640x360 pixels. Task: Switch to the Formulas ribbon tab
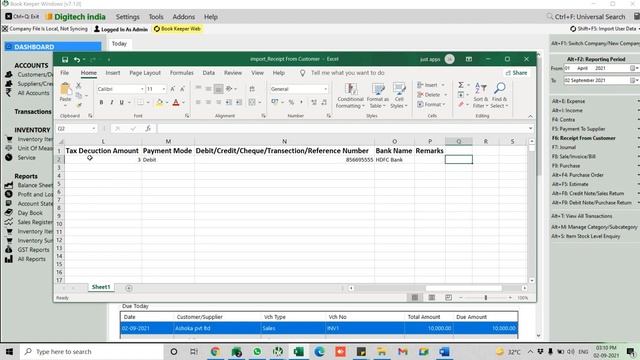[182, 73]
